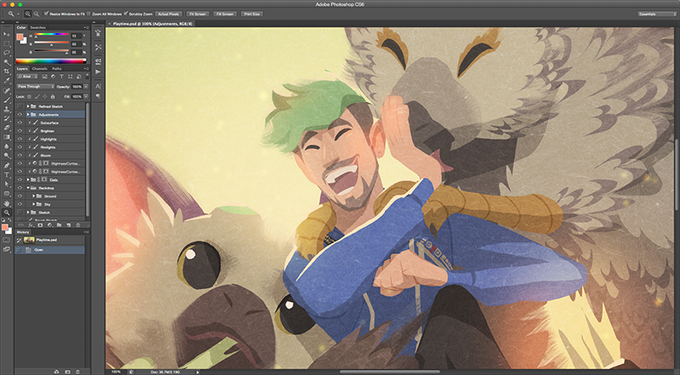Select the Move tool
The width and height of the screenshot is (680, 375).
7,34
